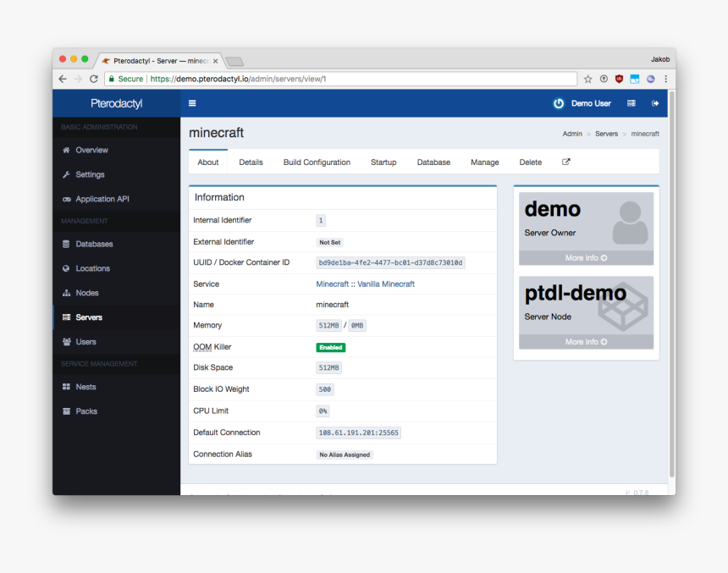Image resolution: width=728 pixels, height=573 pixels.
Task: Switch to the Startup tab
Action: click(x=383, y=163)
